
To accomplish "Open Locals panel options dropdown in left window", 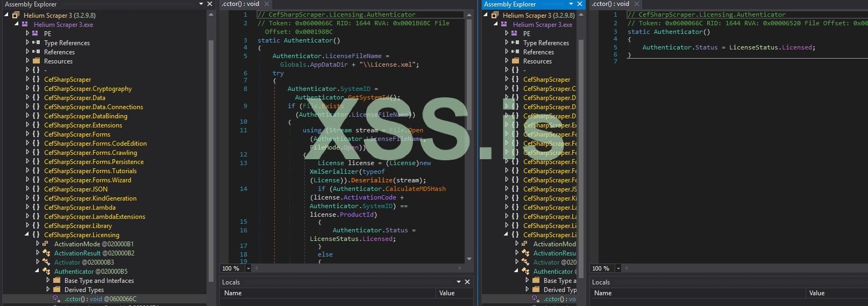I will pyautogui.click(x=459, y=282).
